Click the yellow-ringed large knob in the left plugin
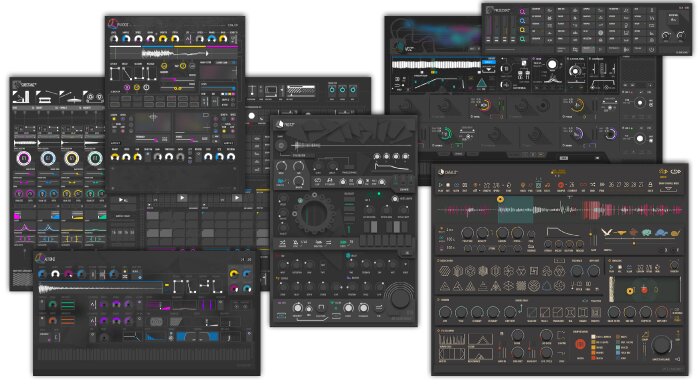This screenshot has width=700, height=387. click(71, 158)
